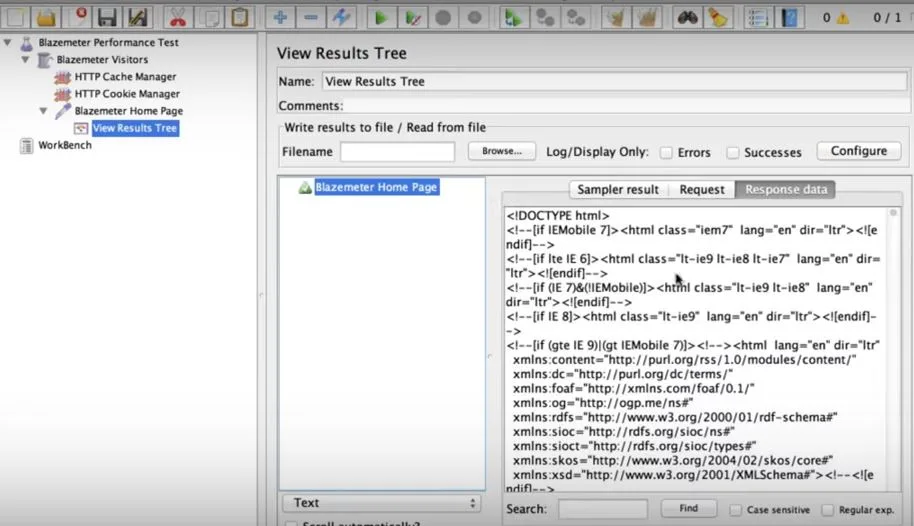
Task: Collapse the Blazemeter Home Page sampler node
Action: click(x=44, y=111)
